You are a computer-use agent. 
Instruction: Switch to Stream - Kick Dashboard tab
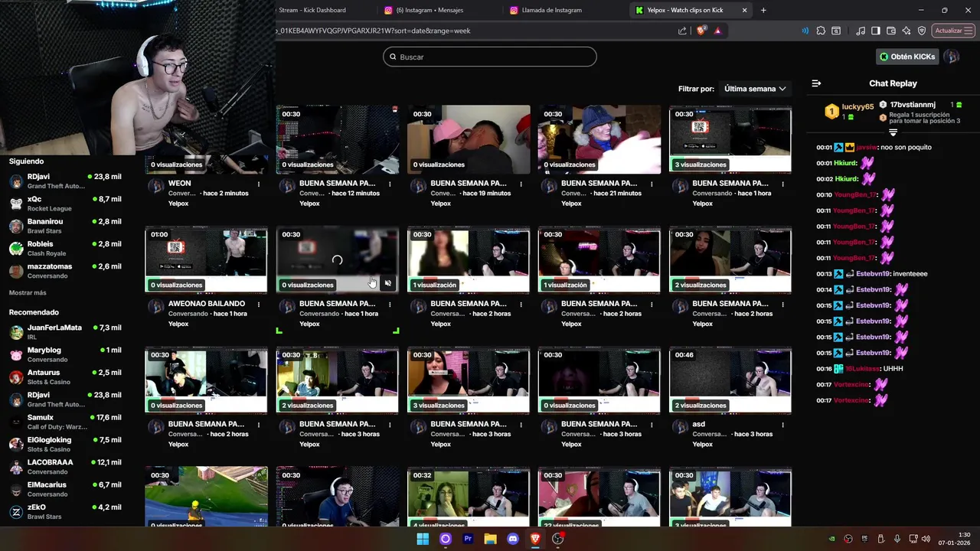pyautogui.click(x=312, y=10)
